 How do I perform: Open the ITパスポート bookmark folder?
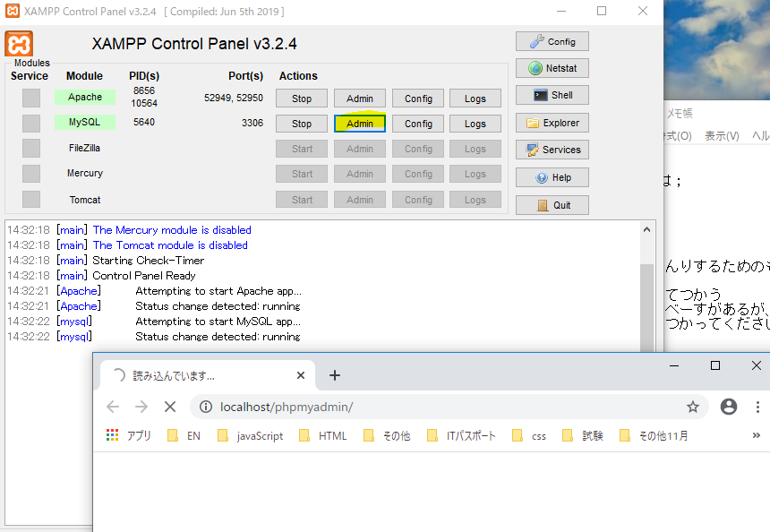point(462,435)
